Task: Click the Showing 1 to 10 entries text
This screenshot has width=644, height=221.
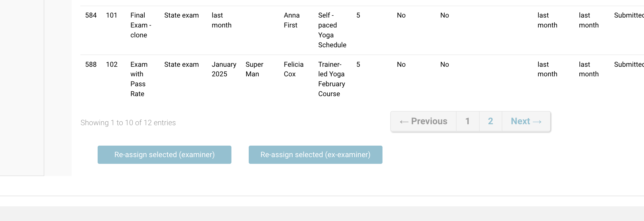Action: (128, 123)
